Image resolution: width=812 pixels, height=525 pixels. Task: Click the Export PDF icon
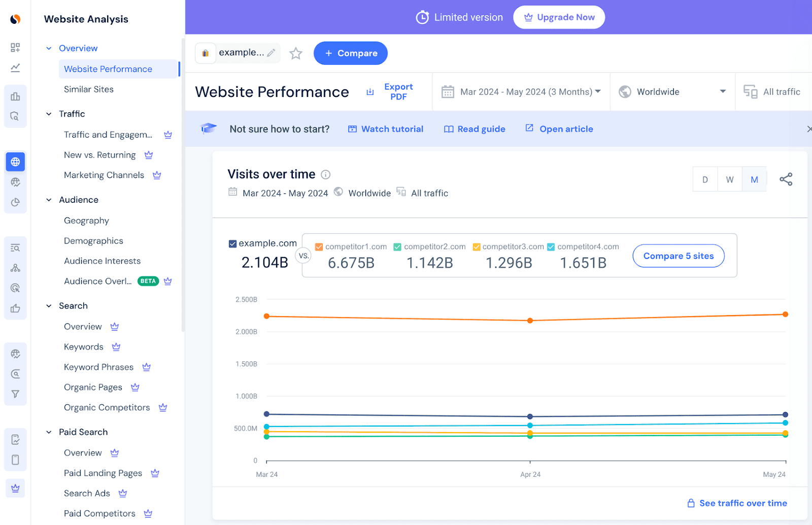[x=370, y=92]
